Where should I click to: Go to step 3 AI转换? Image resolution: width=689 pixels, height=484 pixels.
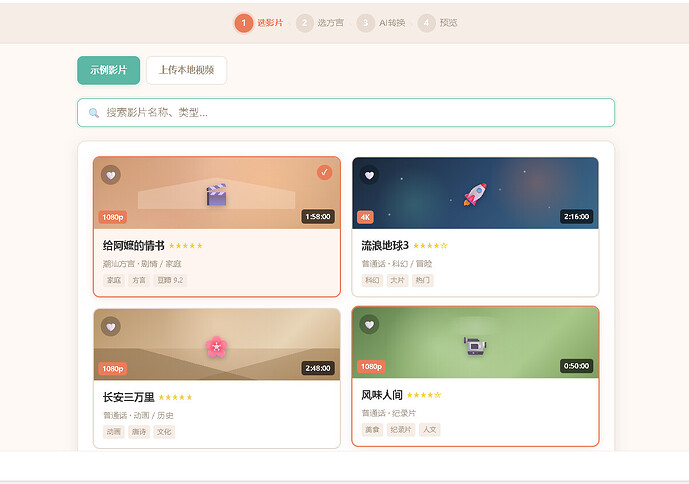point(381,23)
